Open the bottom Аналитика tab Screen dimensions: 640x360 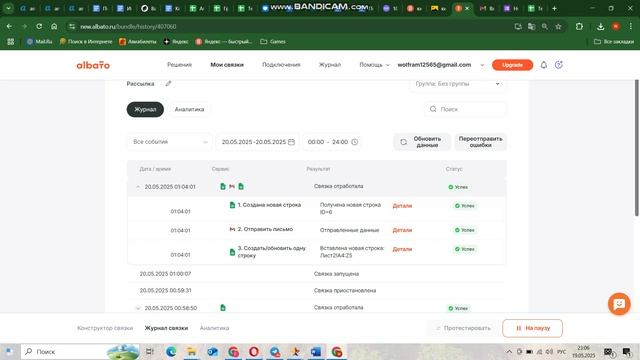coord(214,328)
